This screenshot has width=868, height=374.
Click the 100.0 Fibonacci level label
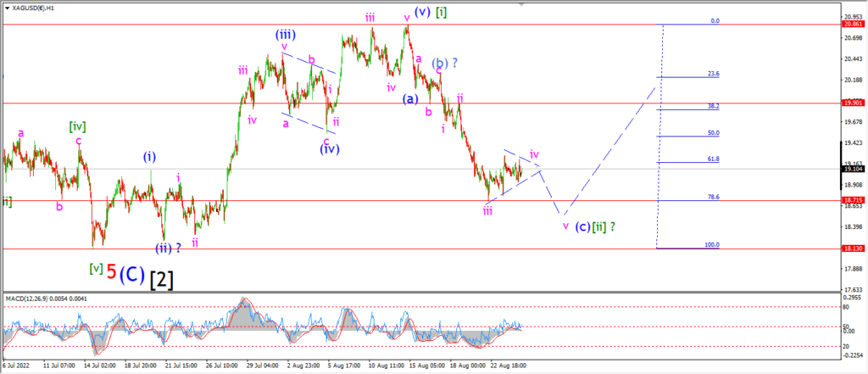(712, 244)
